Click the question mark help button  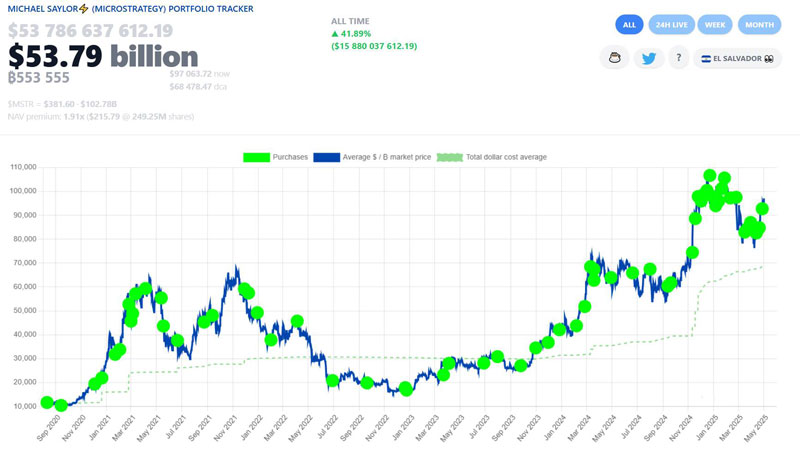(679, 58)
